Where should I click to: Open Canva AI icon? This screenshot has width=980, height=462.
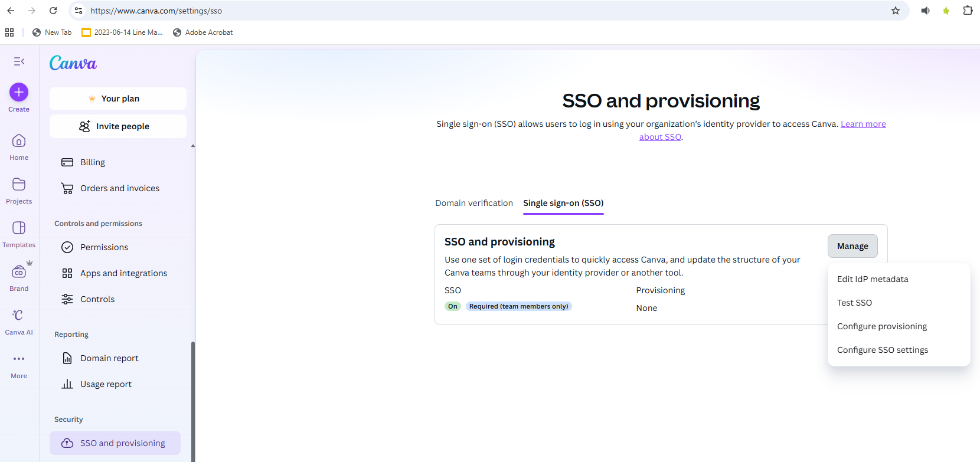(x=19, y=316)
